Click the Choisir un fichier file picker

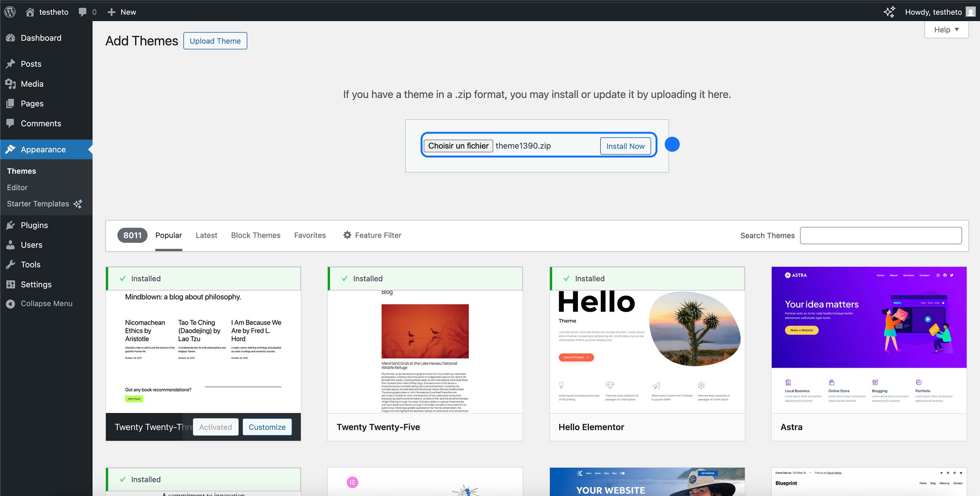pyautogui.click(x=458, y=146)
